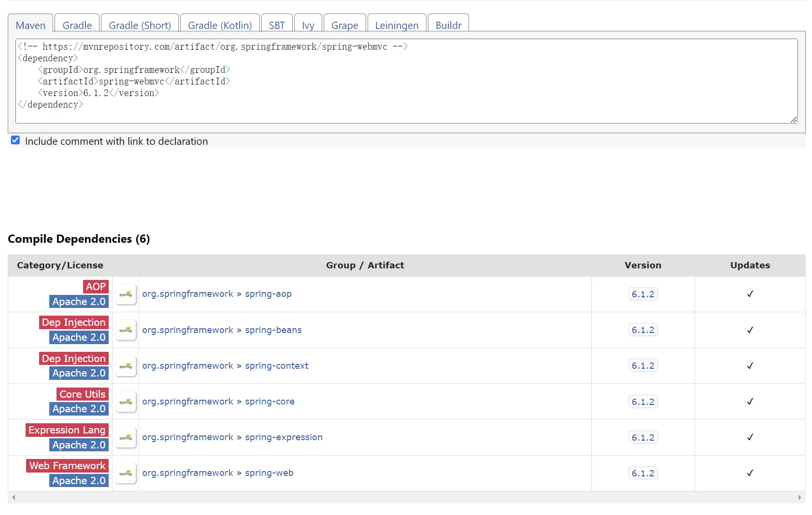Open the Leiningen tab
This screenshot has width=812, height=515.
click(397, 25)
